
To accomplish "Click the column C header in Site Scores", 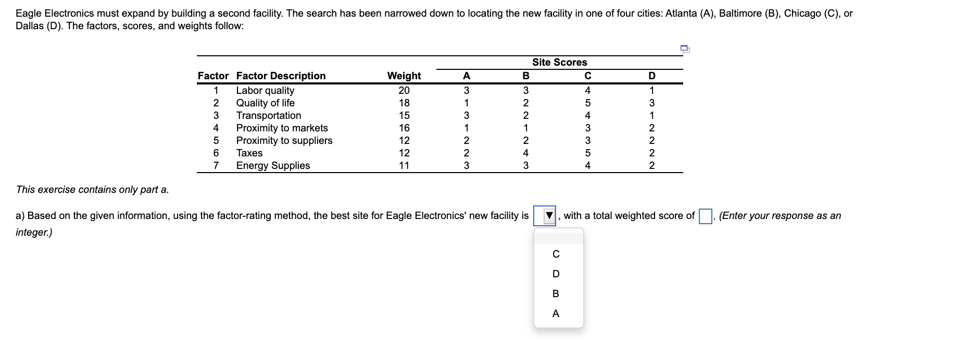I will tap(587, 76).
